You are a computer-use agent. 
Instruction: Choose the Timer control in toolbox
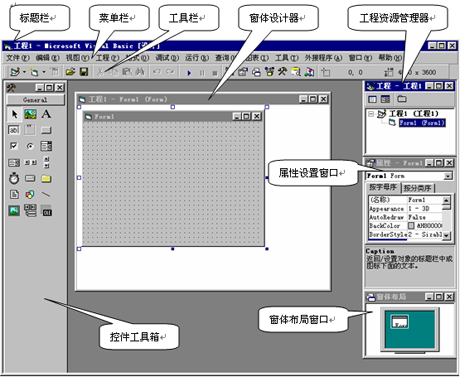[14, 178]
